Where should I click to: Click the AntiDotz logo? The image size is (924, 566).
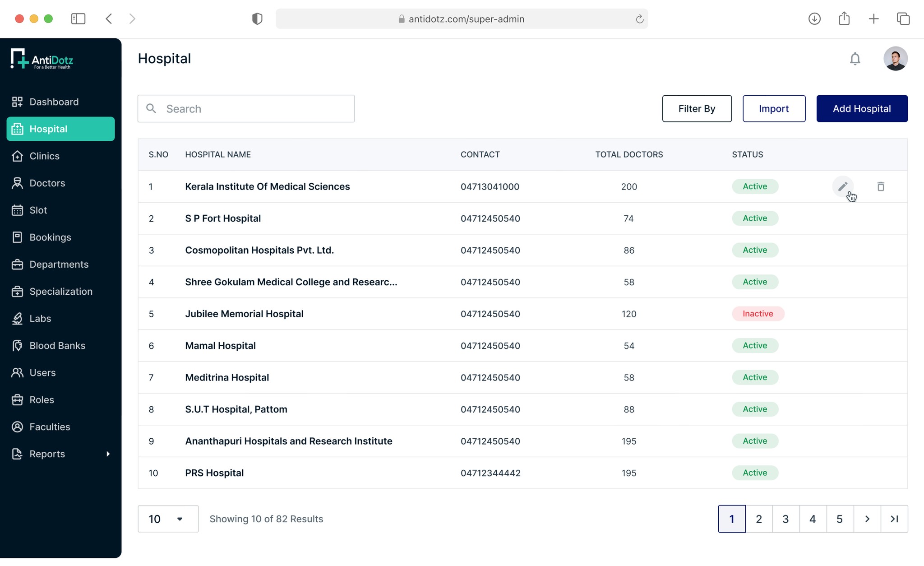(42, 59)
